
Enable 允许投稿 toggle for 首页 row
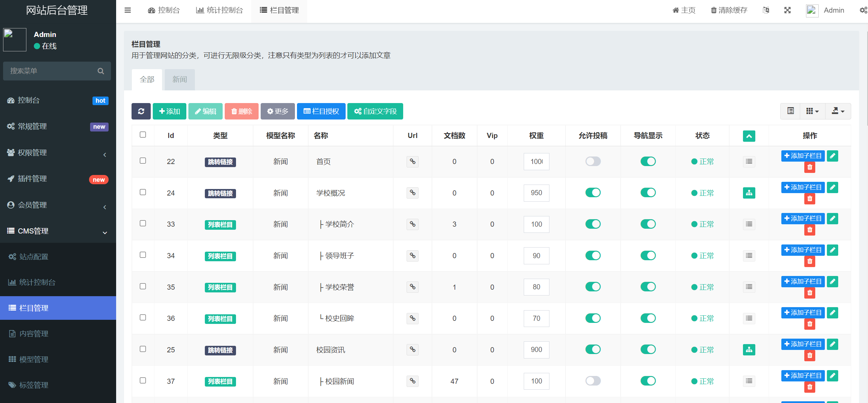click(x=593, y=161)
